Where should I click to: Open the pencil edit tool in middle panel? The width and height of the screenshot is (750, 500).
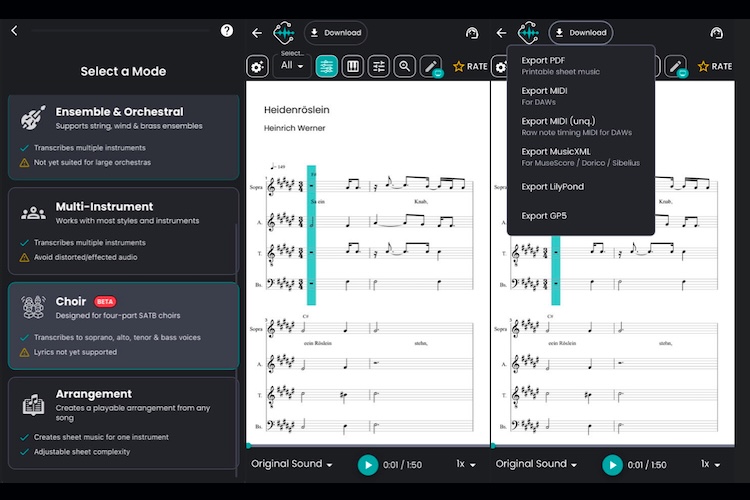click(x=430, y=66)
